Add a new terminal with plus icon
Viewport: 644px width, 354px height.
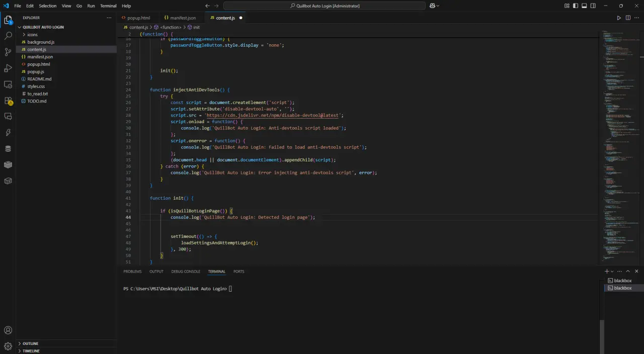tap(607, 271)
